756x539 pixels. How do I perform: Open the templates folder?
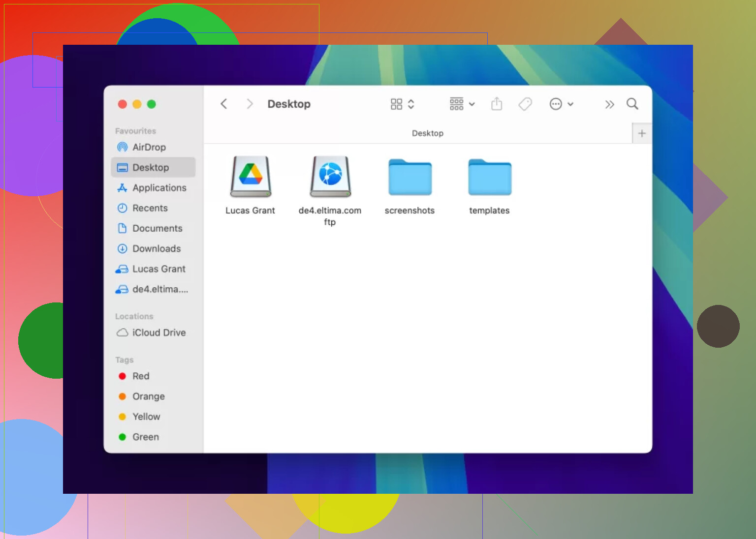(489, 178)
